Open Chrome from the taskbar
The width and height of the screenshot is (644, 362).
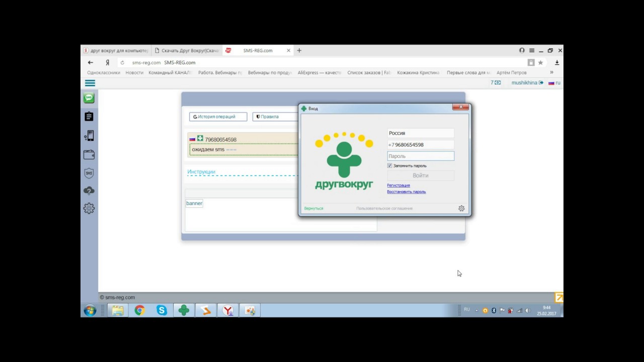139,310
